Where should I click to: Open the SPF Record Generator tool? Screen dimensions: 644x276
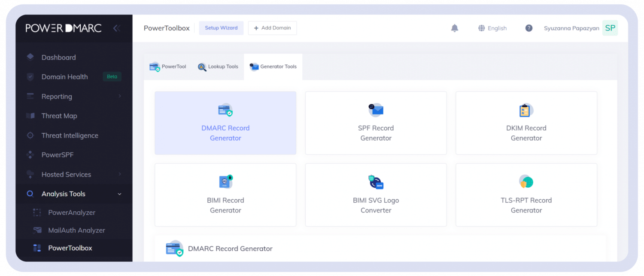[x=376, y=123]
